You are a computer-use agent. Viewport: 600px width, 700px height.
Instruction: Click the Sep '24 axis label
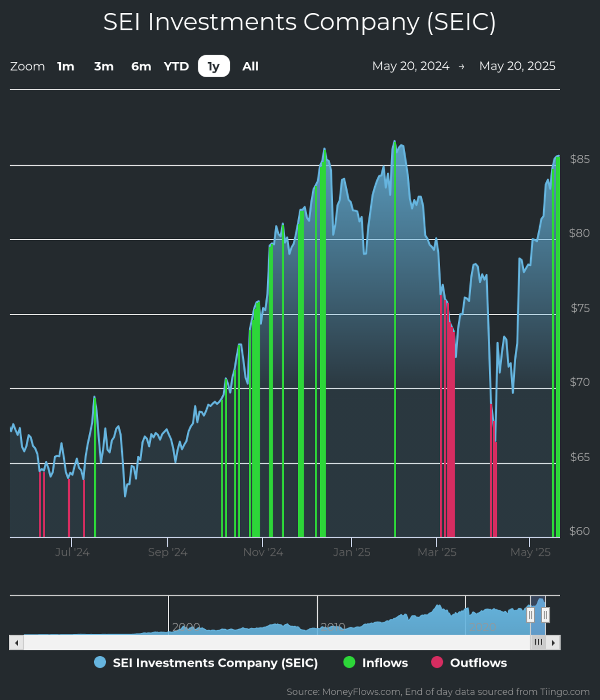[167, 552]
